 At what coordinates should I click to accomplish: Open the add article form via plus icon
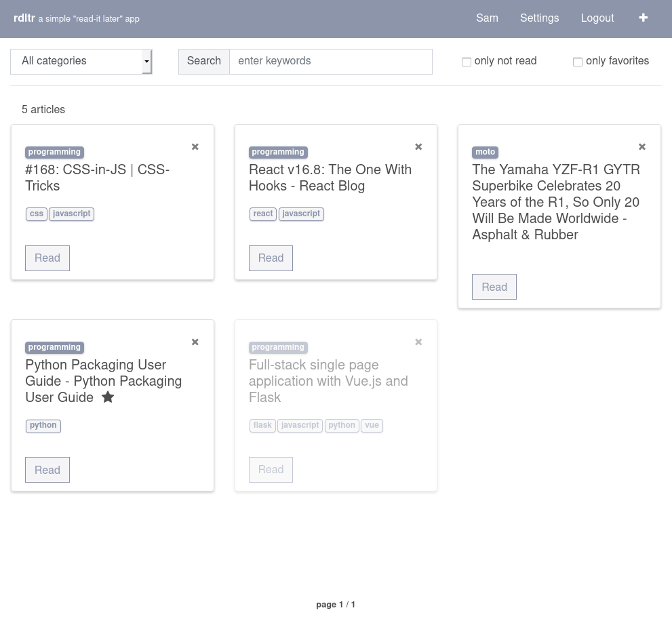tap(643, 18)
